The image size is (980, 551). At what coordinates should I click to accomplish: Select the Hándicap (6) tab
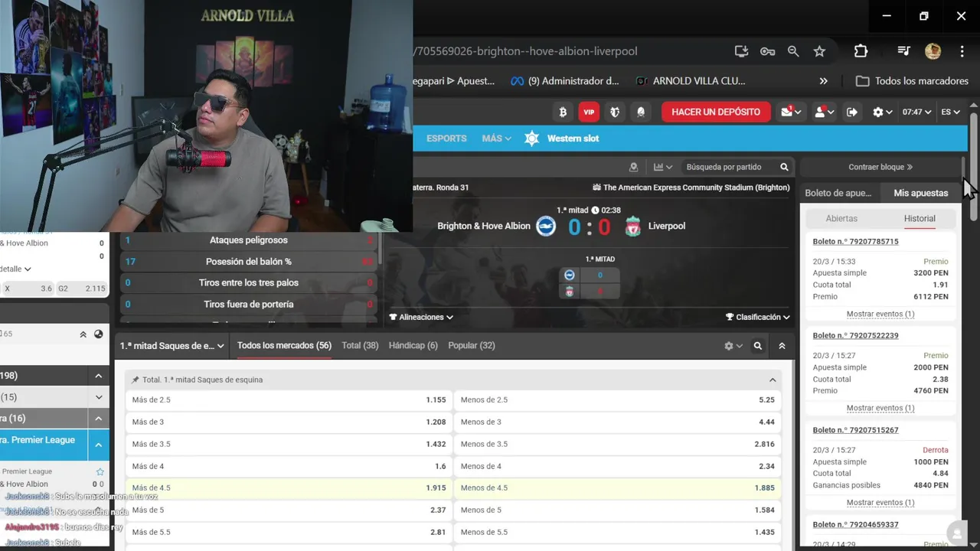point(413,346)
